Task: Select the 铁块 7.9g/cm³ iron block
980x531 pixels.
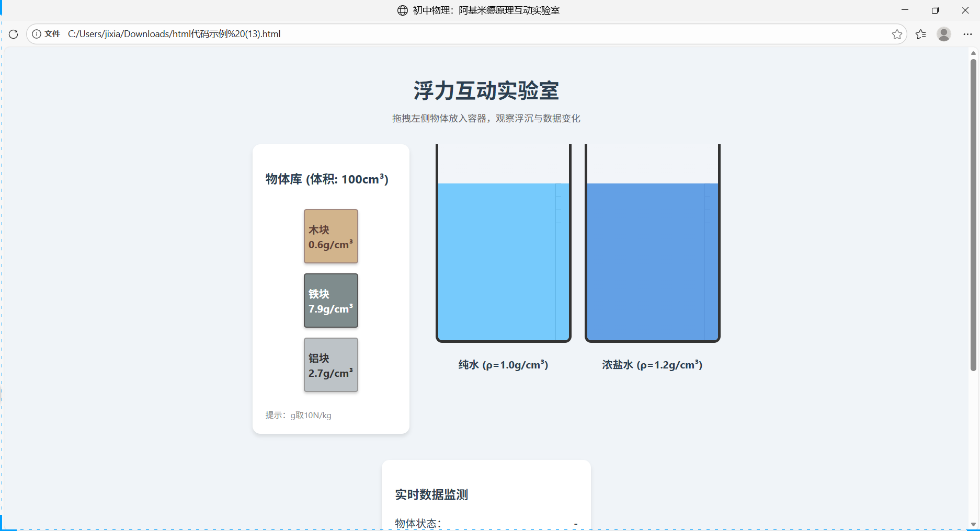Action: [331, 301]
